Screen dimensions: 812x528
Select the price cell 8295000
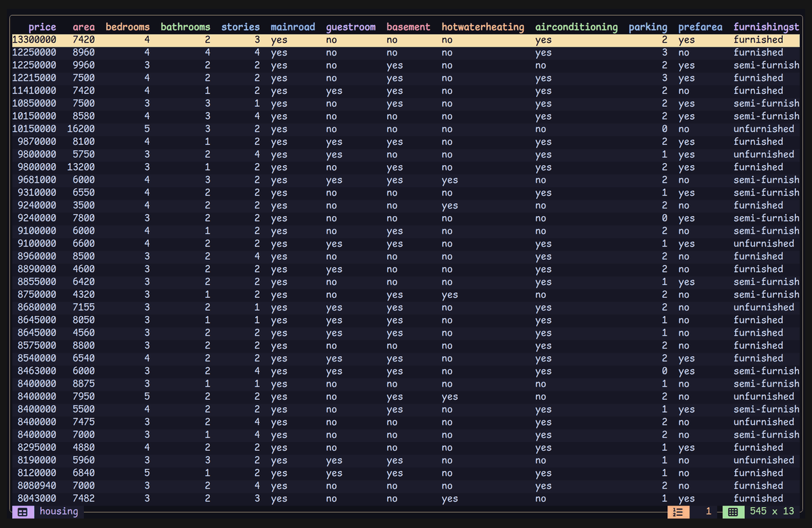tap(37, 447)
